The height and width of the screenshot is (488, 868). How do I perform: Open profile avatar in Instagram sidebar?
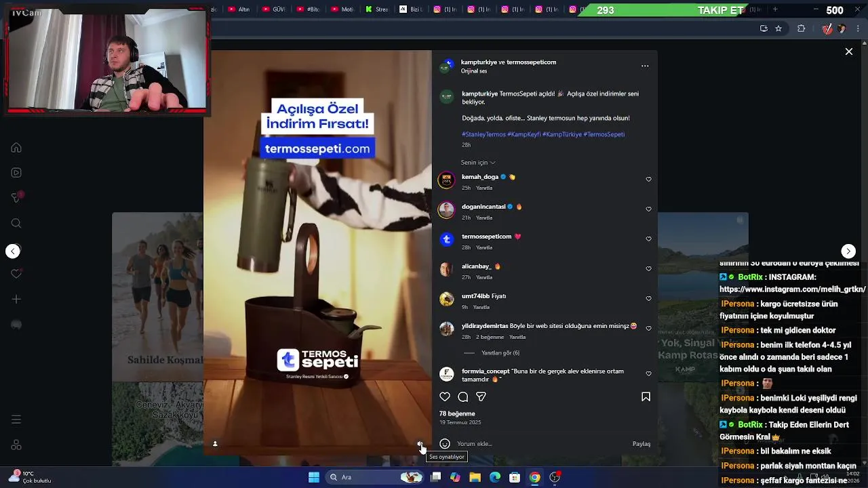16,325
